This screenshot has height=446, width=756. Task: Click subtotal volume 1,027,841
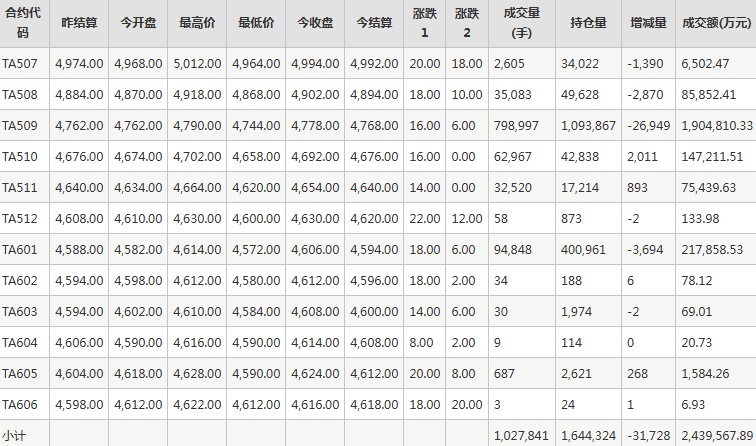point(521,436)
